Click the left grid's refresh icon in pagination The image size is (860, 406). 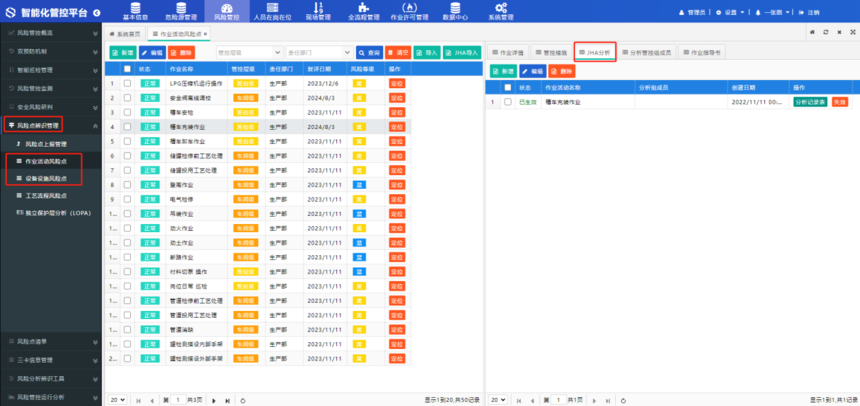(x=242, y=398)
